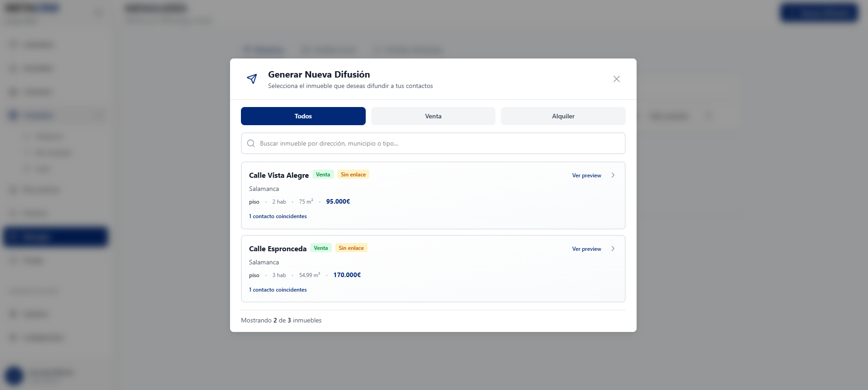Click Venta badge on Calle Espronceda
The height and width of the screenshot is (390, 868).
click(321, 248)
